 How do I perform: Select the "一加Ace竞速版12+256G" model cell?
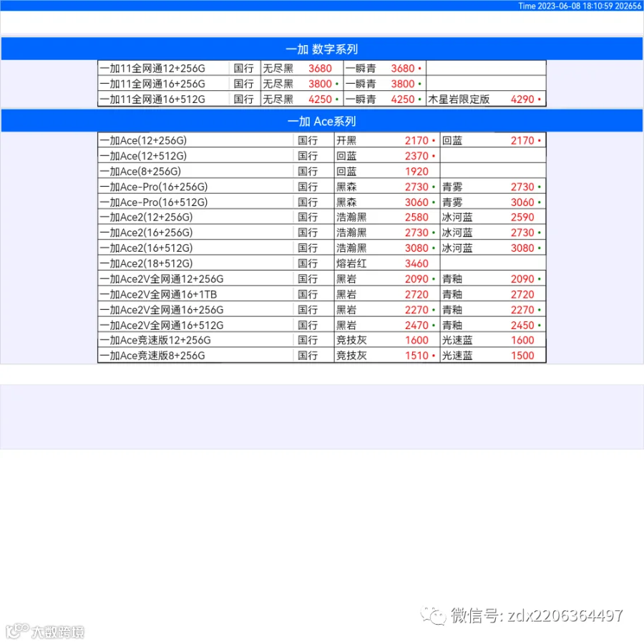(x=195, y=340)
